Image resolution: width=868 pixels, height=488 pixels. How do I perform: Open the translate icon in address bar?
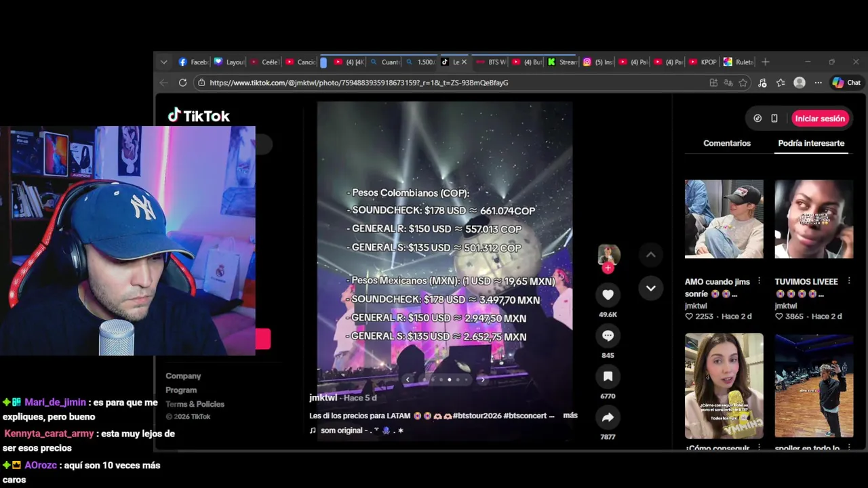pyautogui.click(x=728, y=83)
